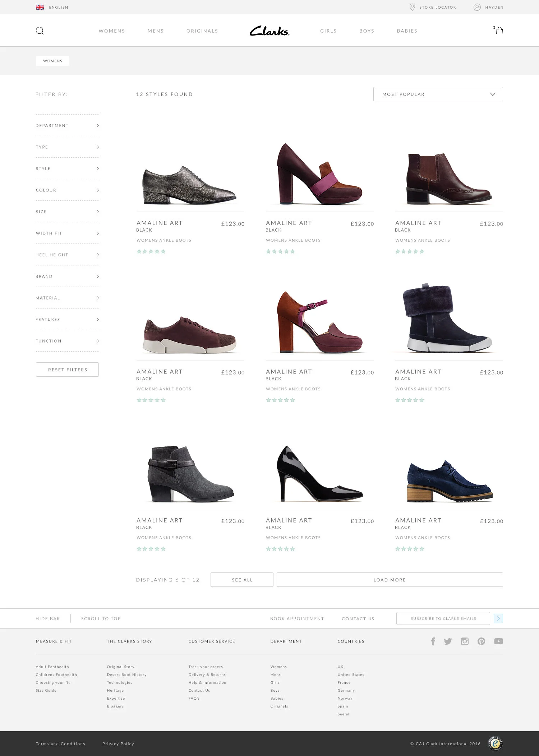Open the Originals navigation menu

[202, 31]
